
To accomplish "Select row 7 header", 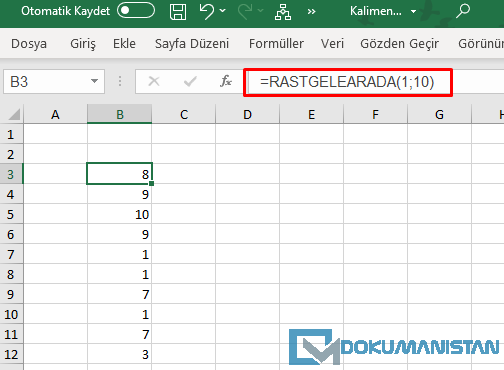I will pos(11,254).
